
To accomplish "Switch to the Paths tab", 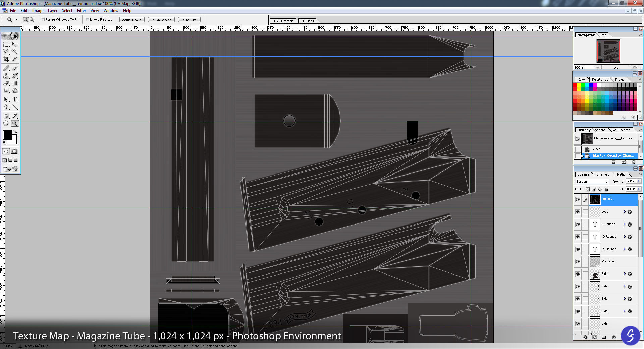I will pos(621,174).
